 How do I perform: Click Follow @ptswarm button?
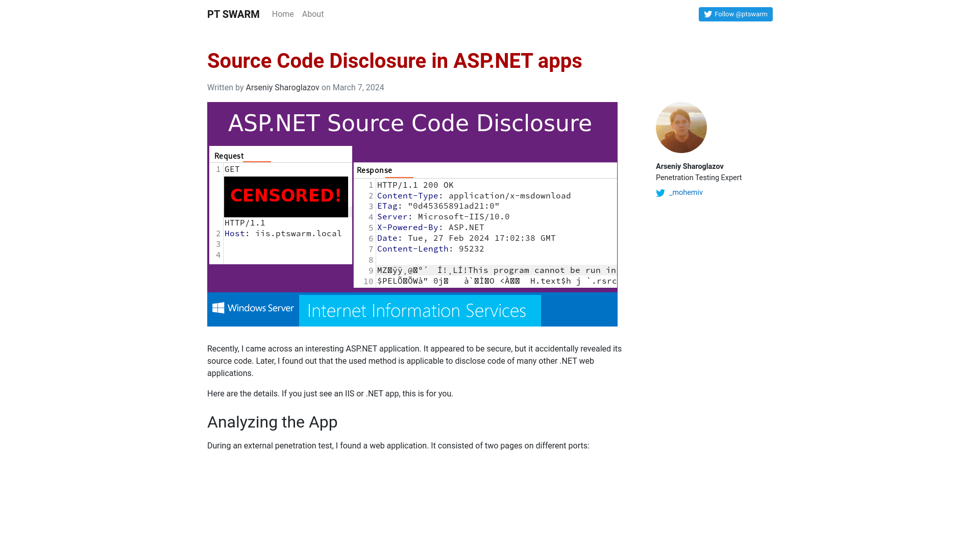point(736,14)
